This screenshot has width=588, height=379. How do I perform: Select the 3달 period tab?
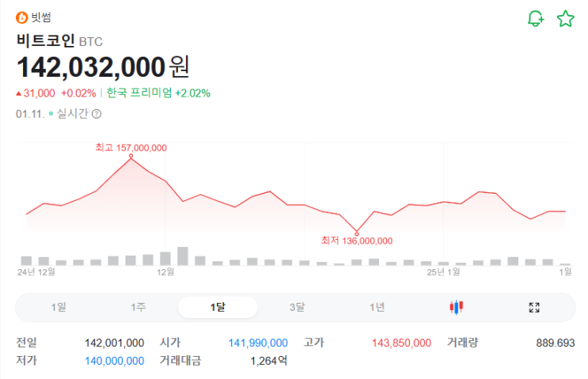pyautogui.click(x=297, y=308)
